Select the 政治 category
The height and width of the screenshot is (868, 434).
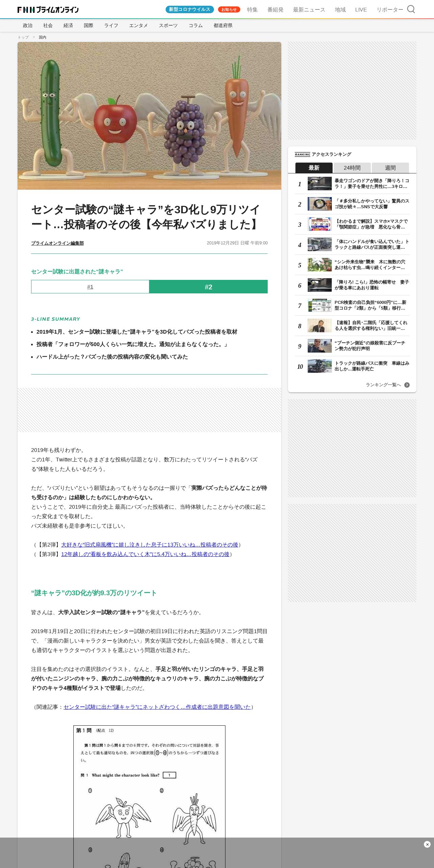pyautogui.click(x=28, y=25)
